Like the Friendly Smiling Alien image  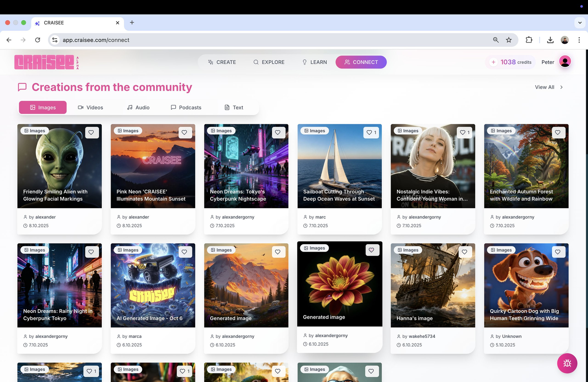(91, 133)
